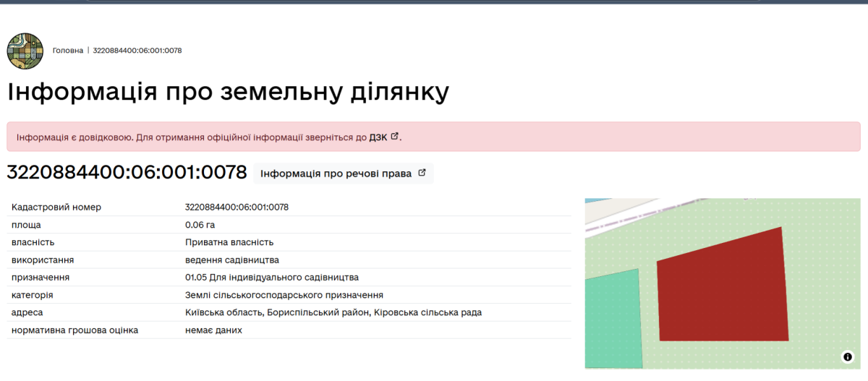This screenshot has height=381, width=868.
Task: Click Землі сільськогосподарського призначення category value
Action: pyautogui.click(x=284, y=295)
